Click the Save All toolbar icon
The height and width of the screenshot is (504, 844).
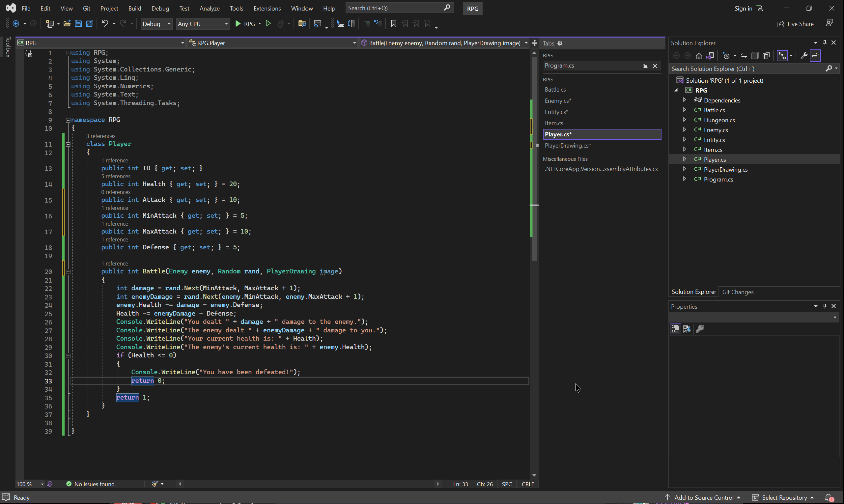pos(90,24)
